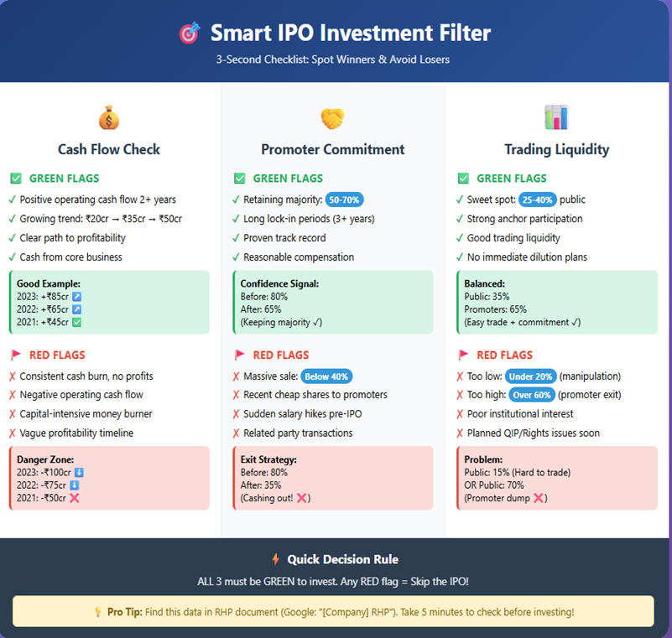Image resolution: width=672 pixels, height=638 pixels.
Task: Click the 50-70% blue badge
Action: click(345, 200)
